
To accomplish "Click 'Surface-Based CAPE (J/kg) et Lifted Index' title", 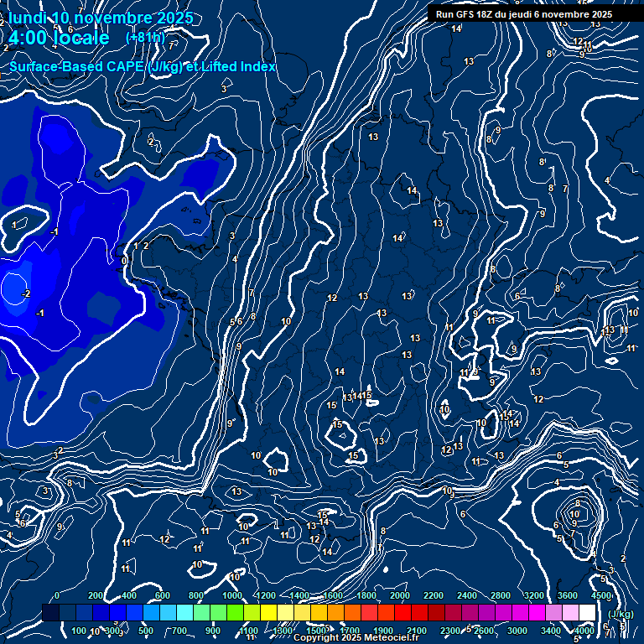I will [143, 66].
